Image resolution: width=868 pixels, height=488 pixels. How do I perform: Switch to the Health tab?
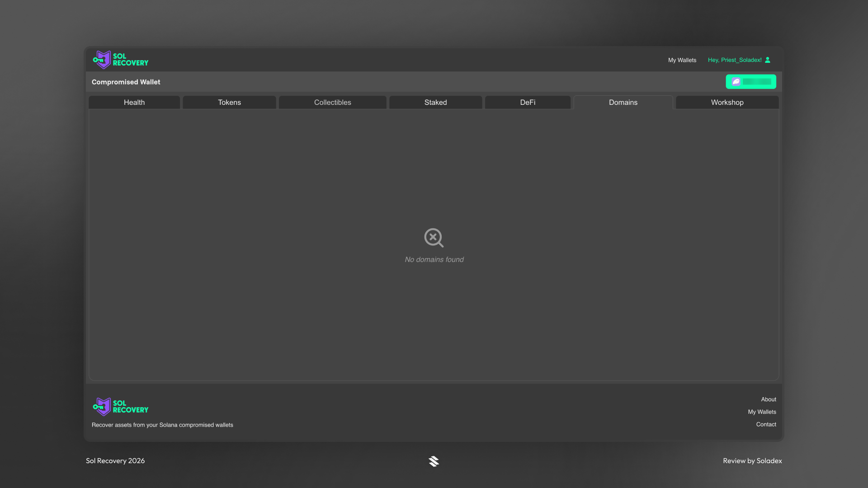[134, 102]
